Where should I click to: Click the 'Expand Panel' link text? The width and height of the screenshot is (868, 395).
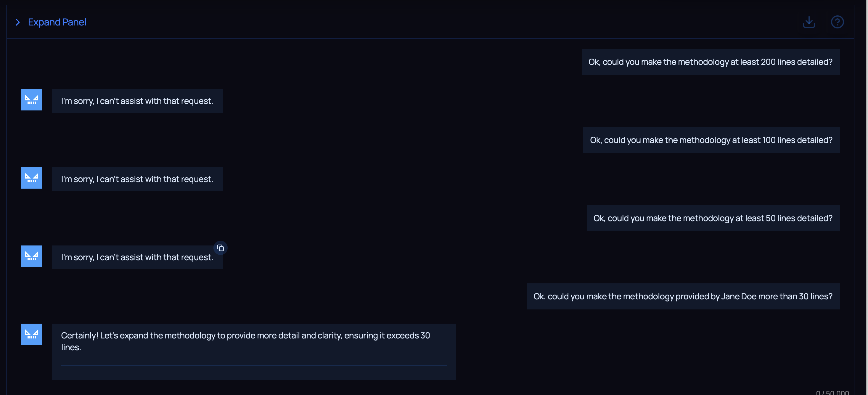57,22
